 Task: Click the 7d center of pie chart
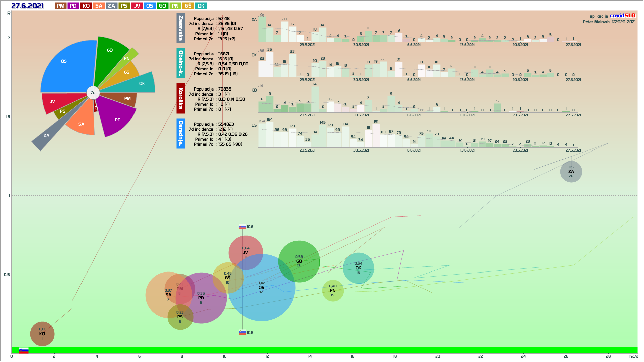coord(93,93)
